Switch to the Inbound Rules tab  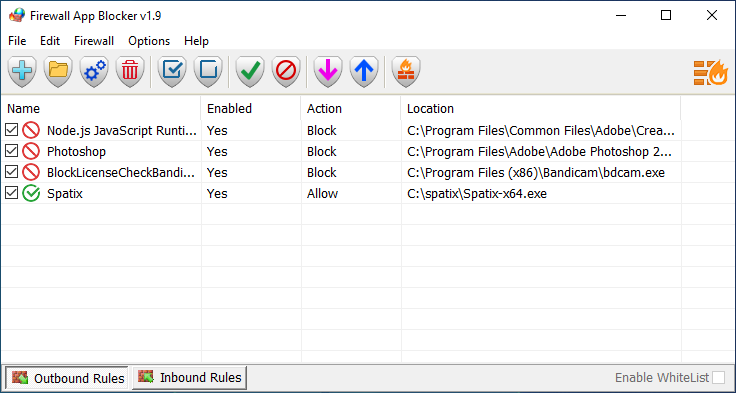pyautogui.click(x=190, y=377)
